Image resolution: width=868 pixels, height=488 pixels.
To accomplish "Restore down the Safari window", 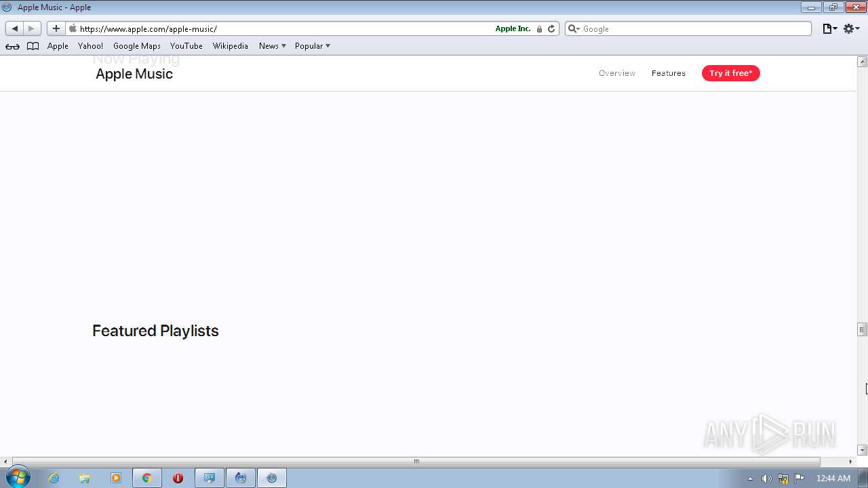I will pos(833,7).
